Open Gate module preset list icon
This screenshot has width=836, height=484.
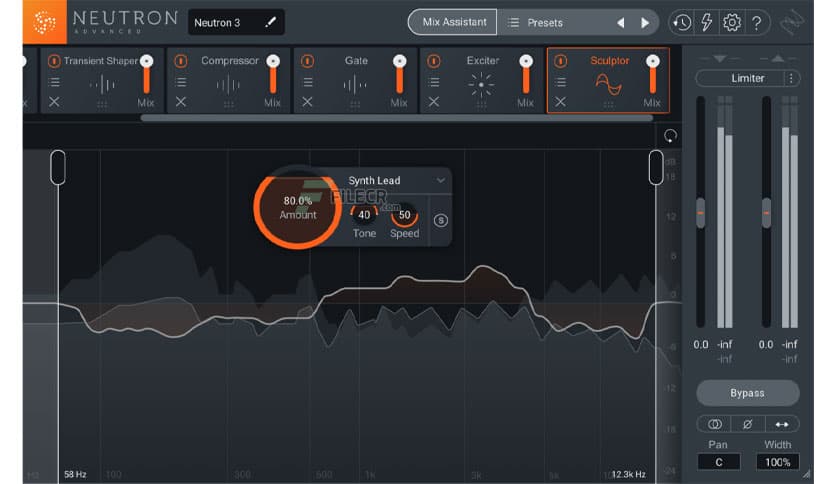(308, 82)
